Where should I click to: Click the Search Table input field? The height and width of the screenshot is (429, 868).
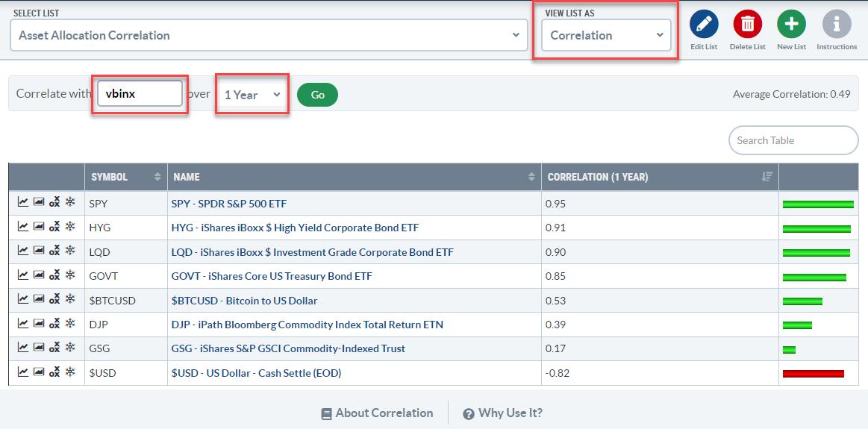click(x=793, y=140)
